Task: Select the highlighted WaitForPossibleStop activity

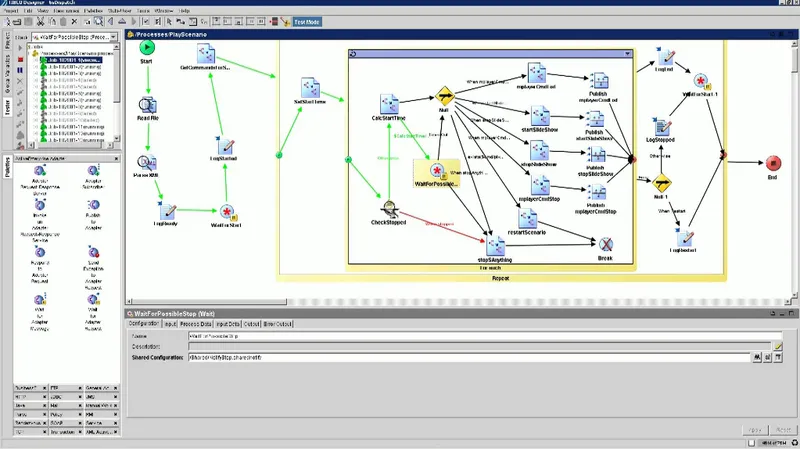Action: (436, 173)
